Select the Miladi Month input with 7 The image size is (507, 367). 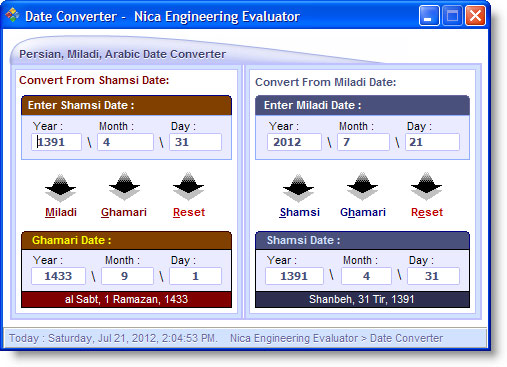363,142
